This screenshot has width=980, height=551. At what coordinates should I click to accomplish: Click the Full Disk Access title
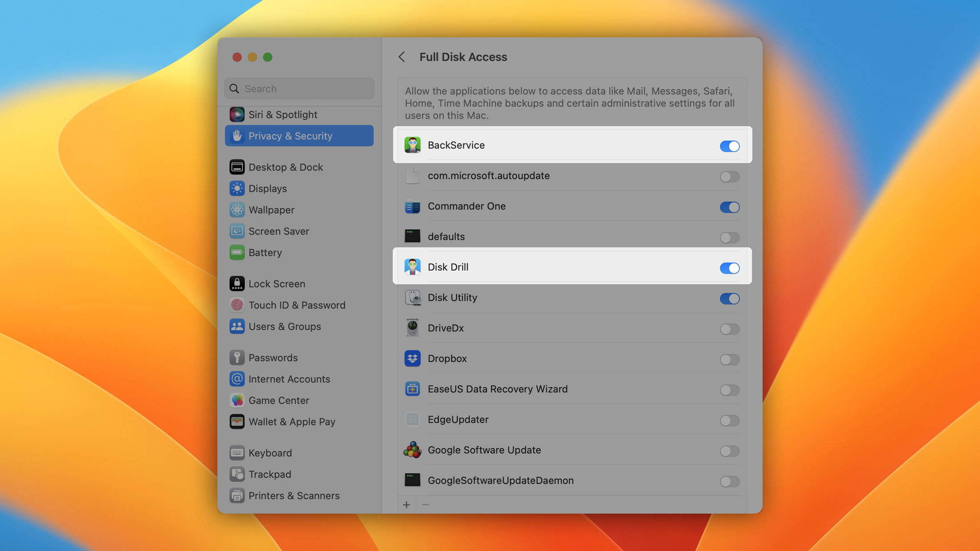[463, 57]
